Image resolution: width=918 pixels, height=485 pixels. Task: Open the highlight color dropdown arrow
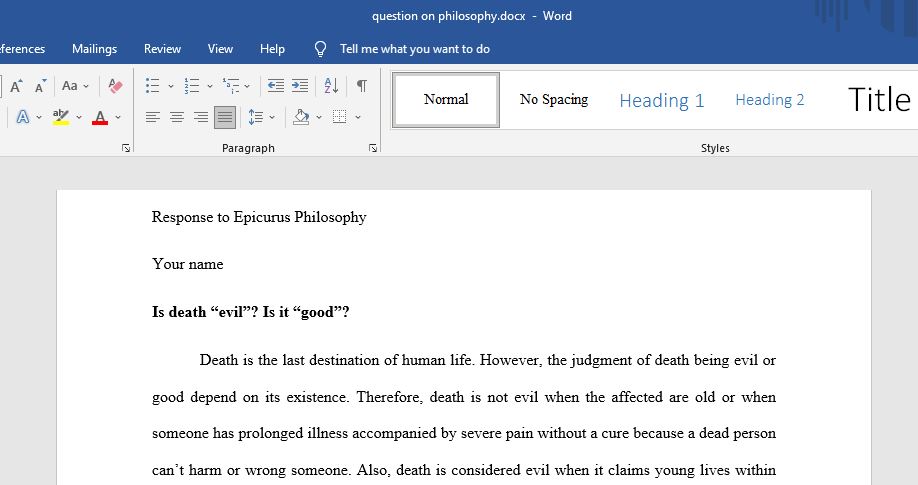tap(79, 117)
